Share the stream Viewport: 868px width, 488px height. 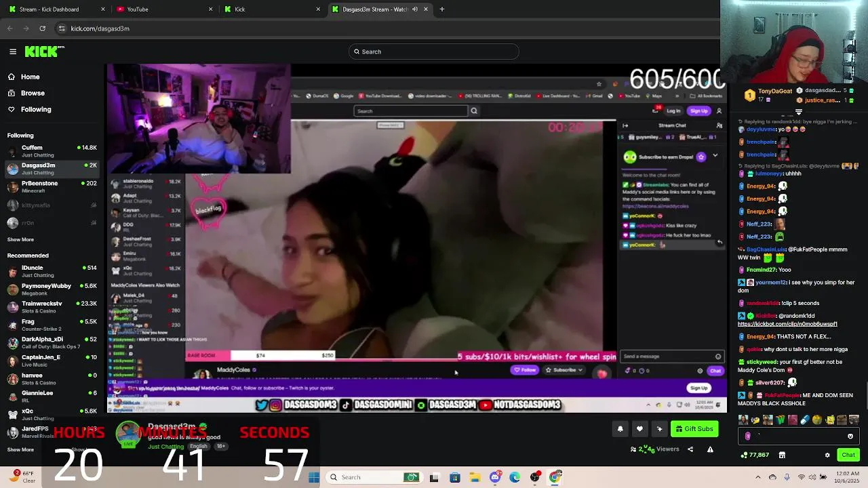tap(690, 449)
